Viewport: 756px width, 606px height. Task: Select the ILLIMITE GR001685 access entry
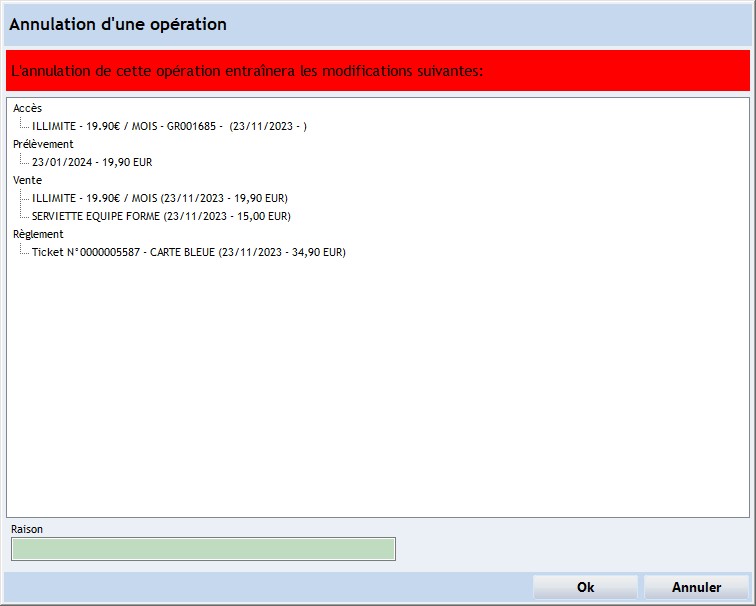[x=168, y=126]
